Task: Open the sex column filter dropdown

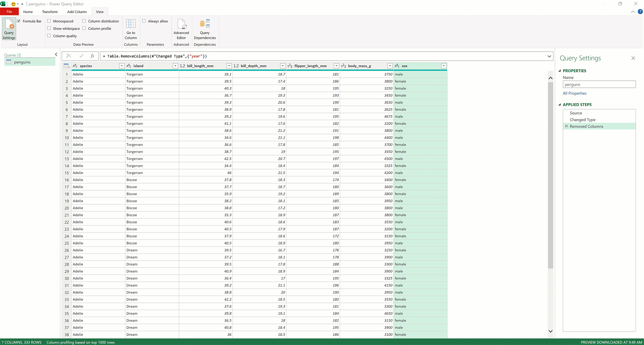Action: [x=444, y=66]
